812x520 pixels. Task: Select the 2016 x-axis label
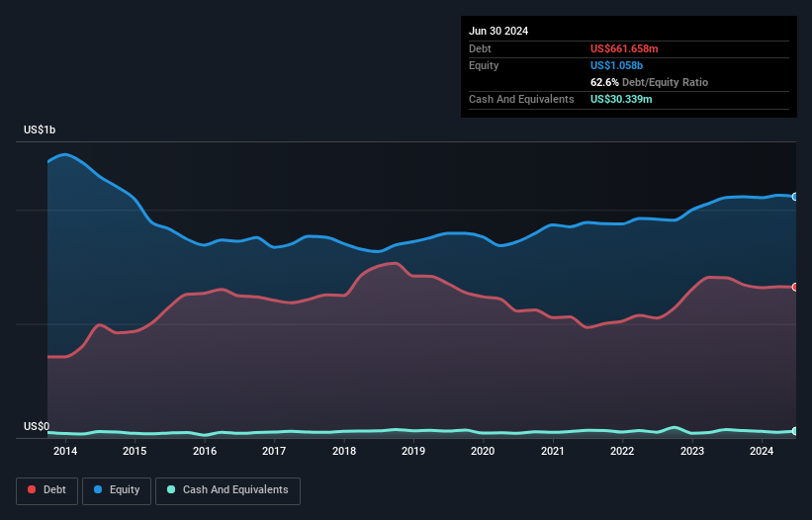point(205,451)
